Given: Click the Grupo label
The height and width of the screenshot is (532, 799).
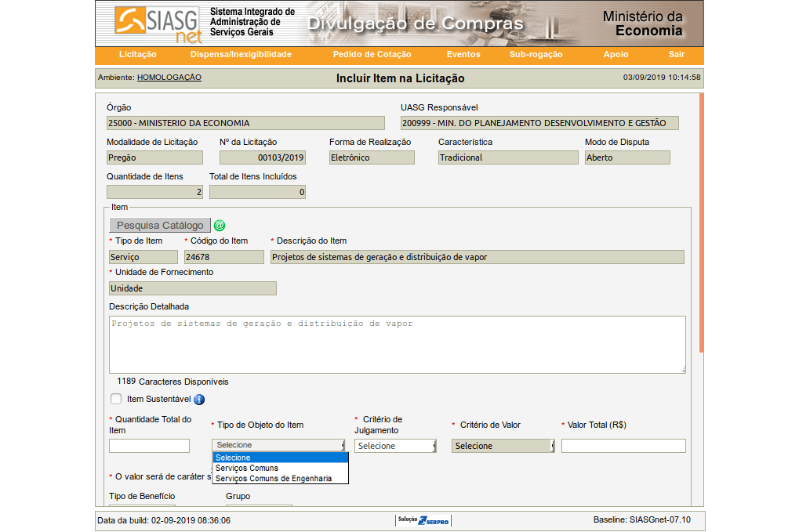Looking at the screenshot, I should 238,496.
